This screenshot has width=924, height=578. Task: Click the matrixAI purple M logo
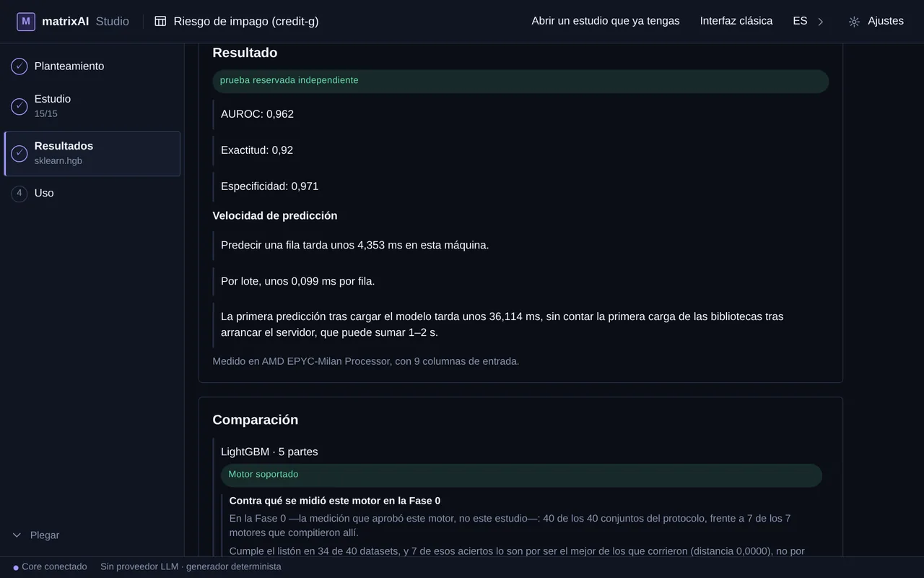26,22
